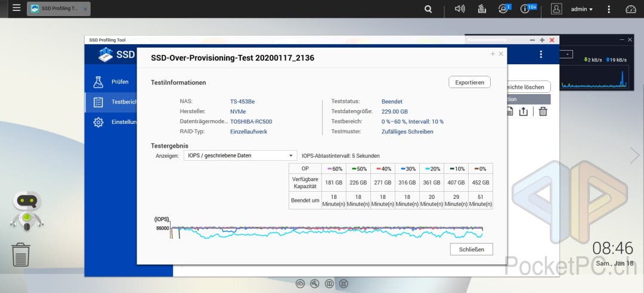
Task: Click the desktop clock 08:46
Action: click(x=613, y=248)
